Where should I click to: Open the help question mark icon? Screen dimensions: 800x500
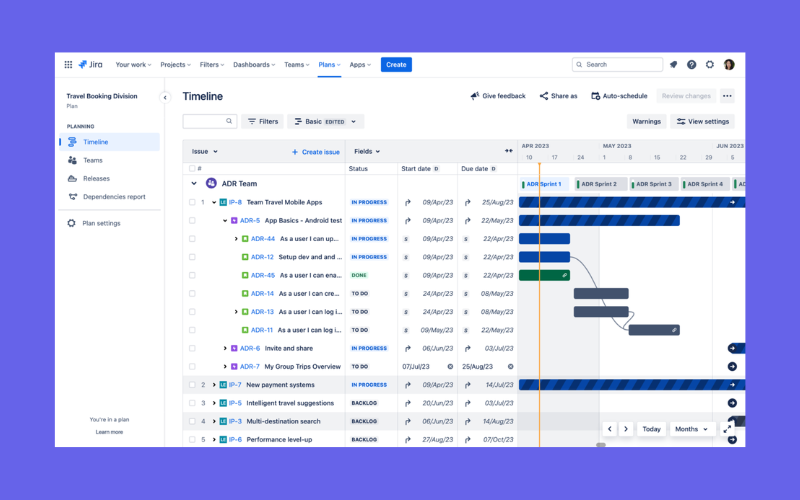tap(691, 65)
